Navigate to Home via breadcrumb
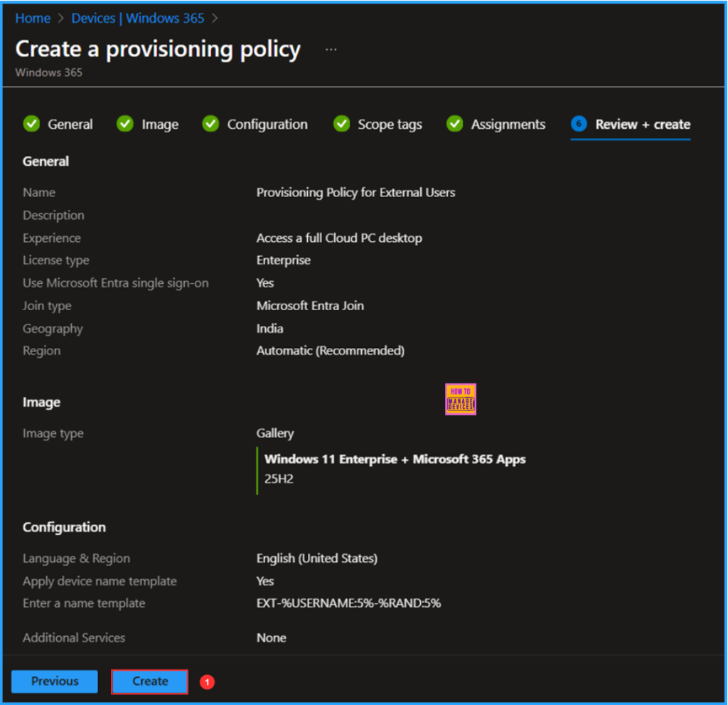 coord(33,18)
